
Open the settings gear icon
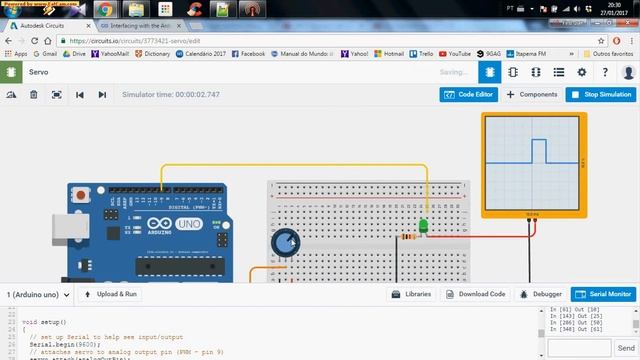(x=582, y=72)
